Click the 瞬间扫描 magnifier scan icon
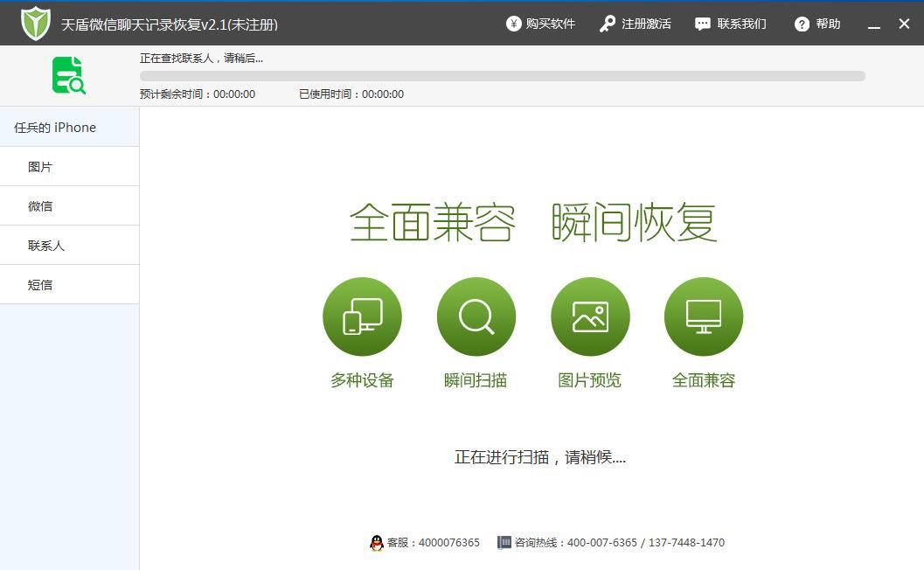 pos(476,316)
